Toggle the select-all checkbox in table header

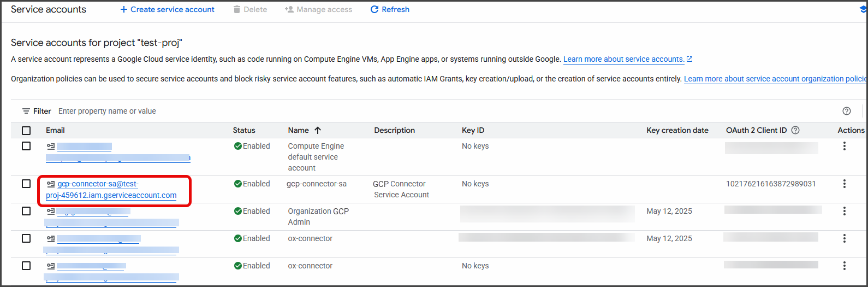pyautogui.click(x=26, y=130)
